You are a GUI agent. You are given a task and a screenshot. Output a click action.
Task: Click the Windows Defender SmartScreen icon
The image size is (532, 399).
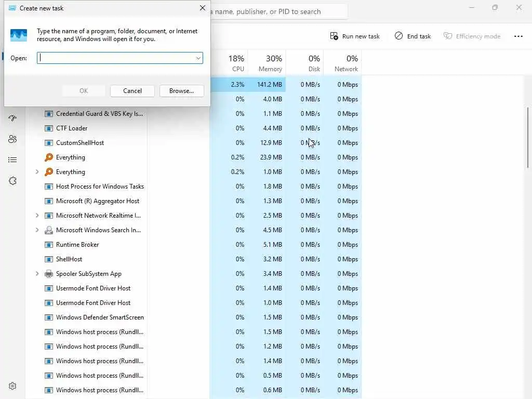point(49,317)
